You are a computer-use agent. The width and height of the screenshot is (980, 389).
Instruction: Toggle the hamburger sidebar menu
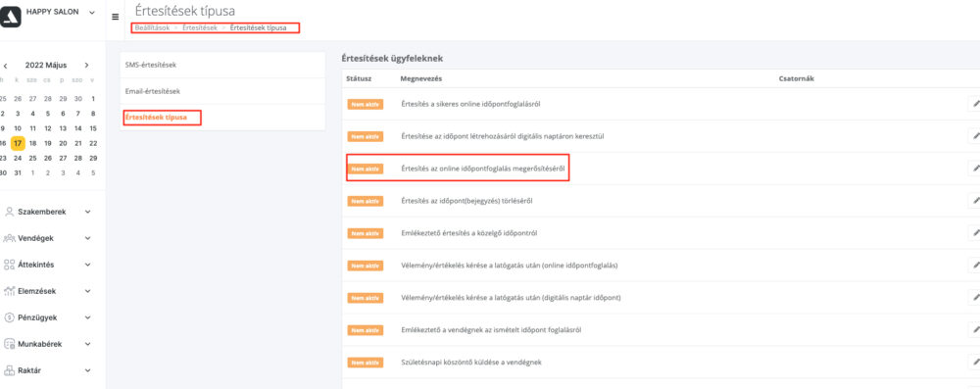click(115, 17)
